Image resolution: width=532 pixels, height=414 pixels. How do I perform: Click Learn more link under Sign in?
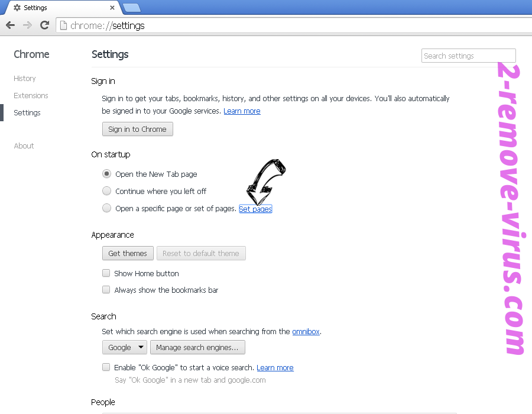(x=242, y=111)
